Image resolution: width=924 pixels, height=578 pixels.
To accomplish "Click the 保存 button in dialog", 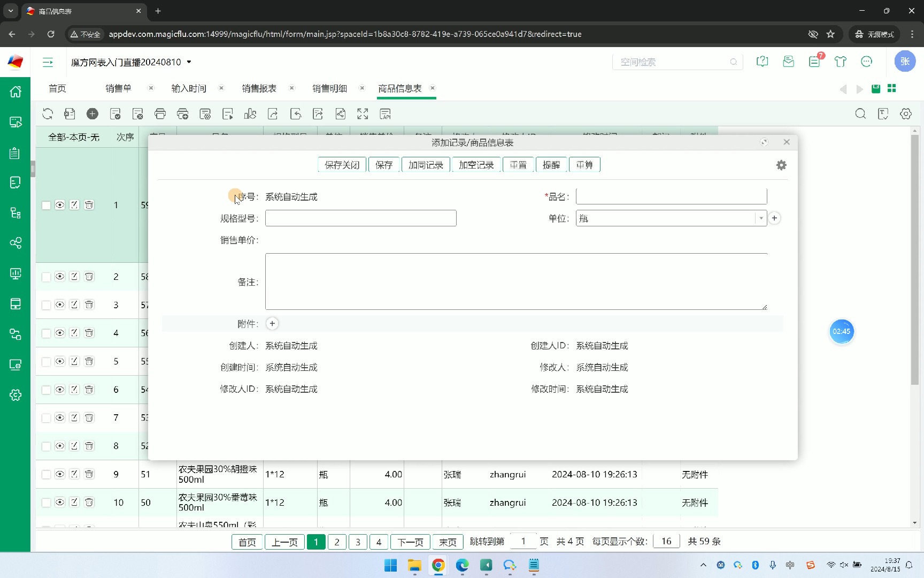I will 384,165.
